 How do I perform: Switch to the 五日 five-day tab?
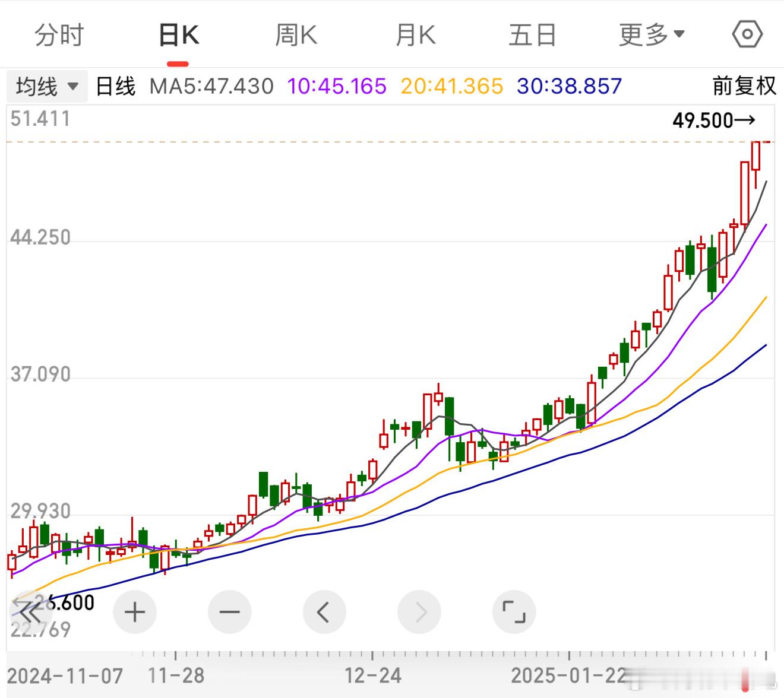pyautogui.click(x=533, y=36)
